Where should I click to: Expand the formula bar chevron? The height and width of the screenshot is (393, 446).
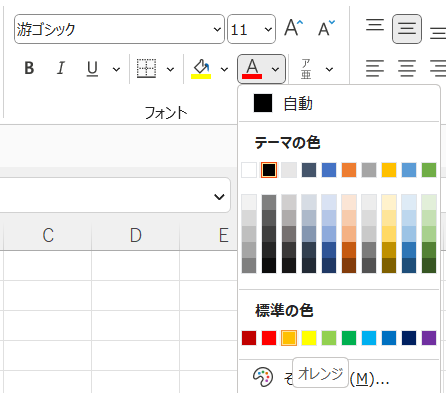(x=219, y=197)
